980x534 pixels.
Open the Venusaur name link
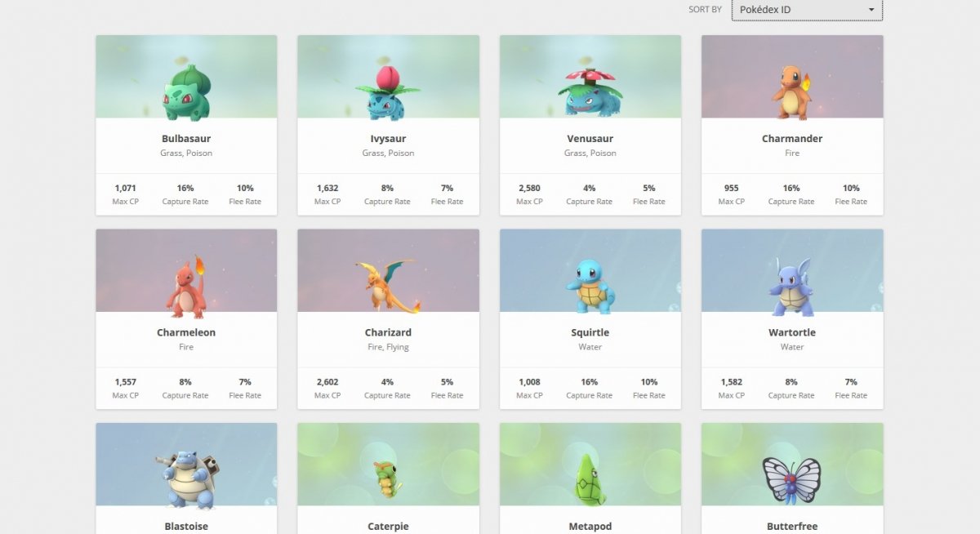pyautogui.click(x=590, y=139)
